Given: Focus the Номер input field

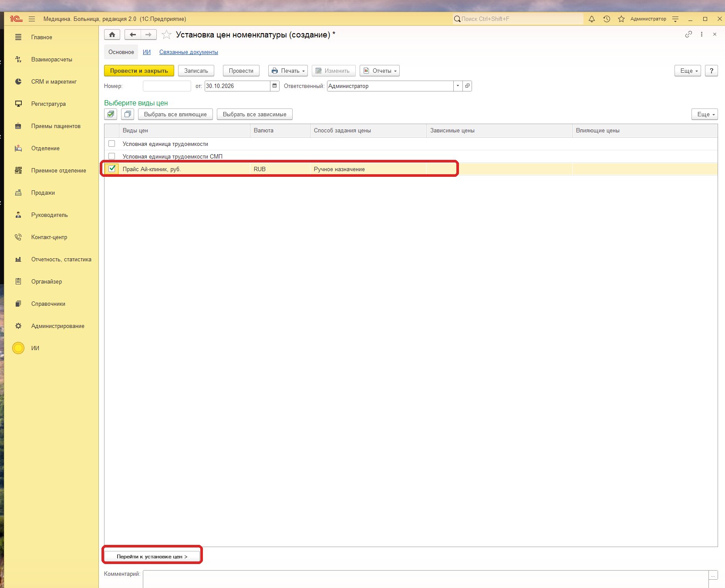Looking at the screenshot, I should pyautogui.click(x=167, y=86).
